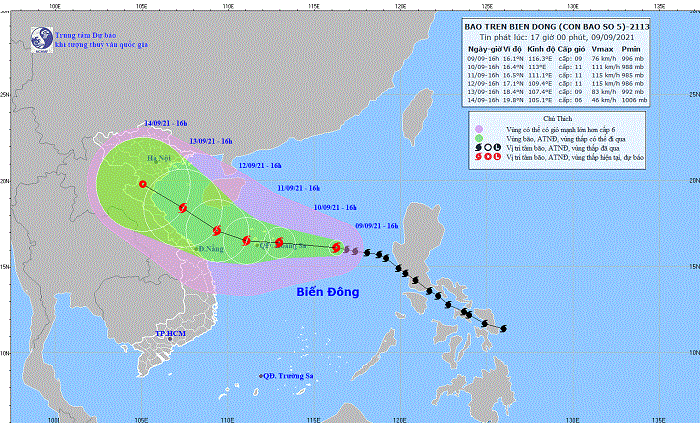Click the QĐ. Trường Sa island marker
This screenshot has height=423, width=700.
pyautogui.click(x=260, y=374)
